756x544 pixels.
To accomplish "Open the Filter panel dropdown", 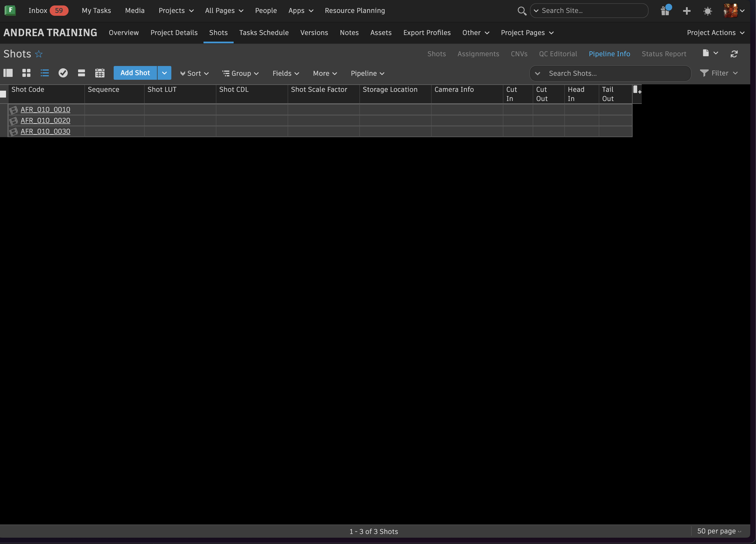I will [719, 73].
